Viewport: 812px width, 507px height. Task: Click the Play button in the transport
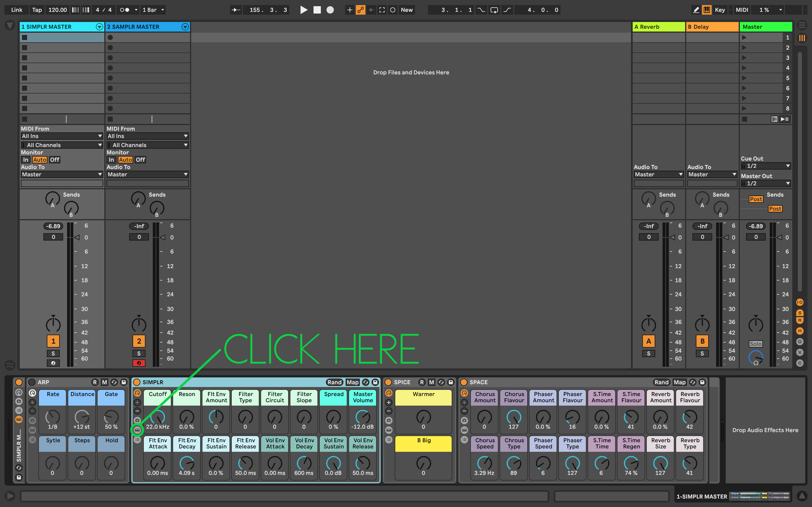tap(304, 10)
